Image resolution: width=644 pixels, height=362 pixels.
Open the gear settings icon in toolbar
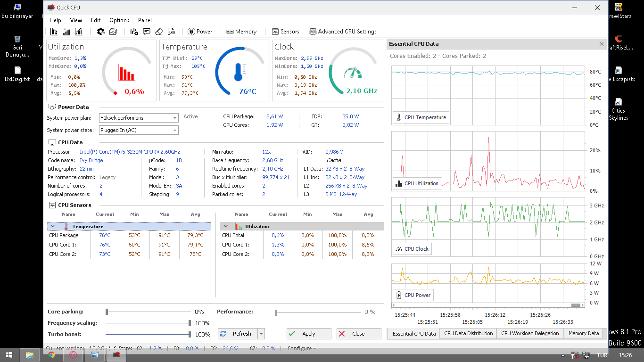101,32
